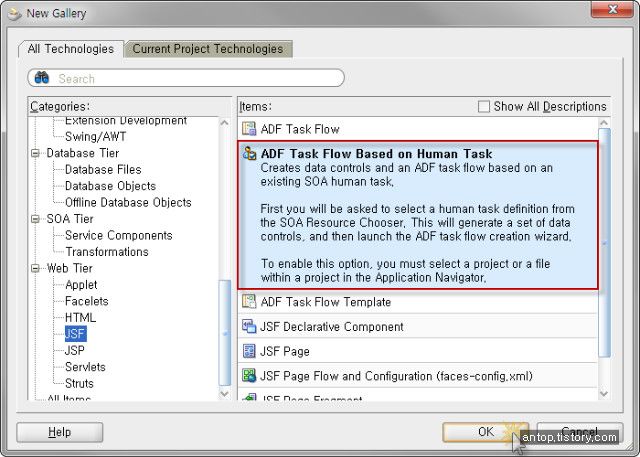The height and width of the screenshot is (457, 640).
Task: Switch to Current Project Technologies tab
Action: [x=208, y=49]
